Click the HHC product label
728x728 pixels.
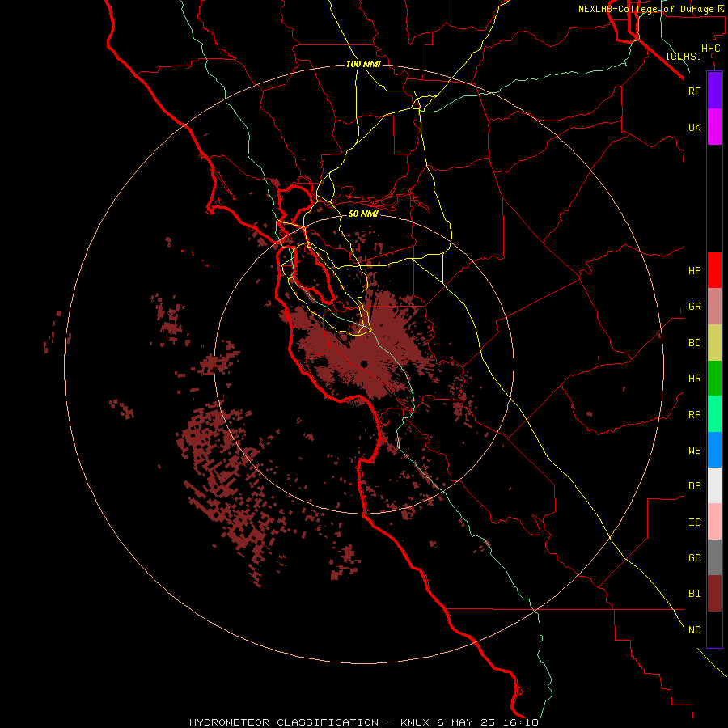pos(710,49)
